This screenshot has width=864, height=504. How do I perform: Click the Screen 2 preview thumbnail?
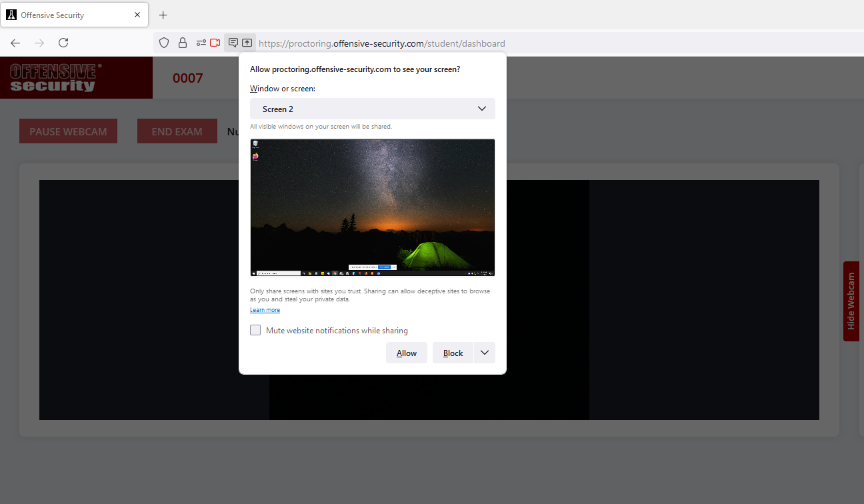(372, 207)
